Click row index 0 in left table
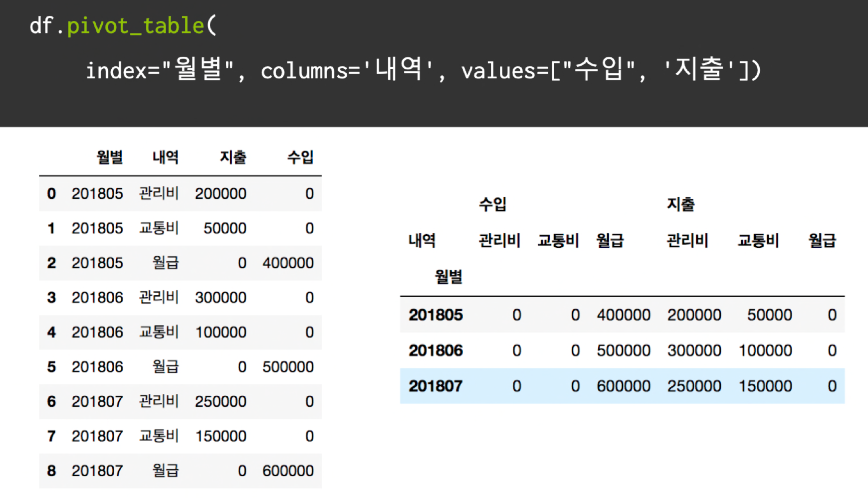The image size is (868, 498). coord(51,193)
